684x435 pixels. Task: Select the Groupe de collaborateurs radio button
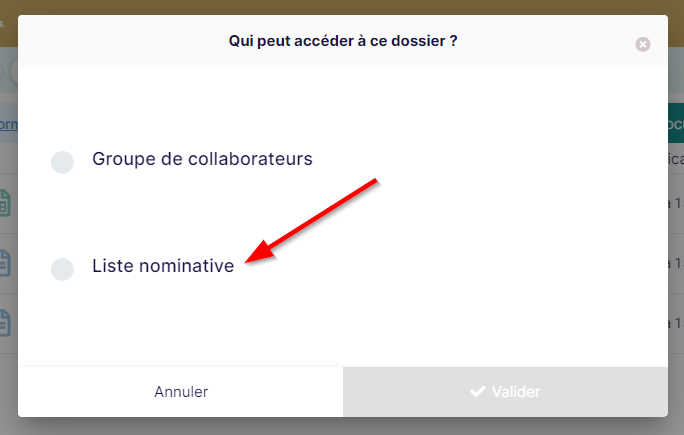62,162
